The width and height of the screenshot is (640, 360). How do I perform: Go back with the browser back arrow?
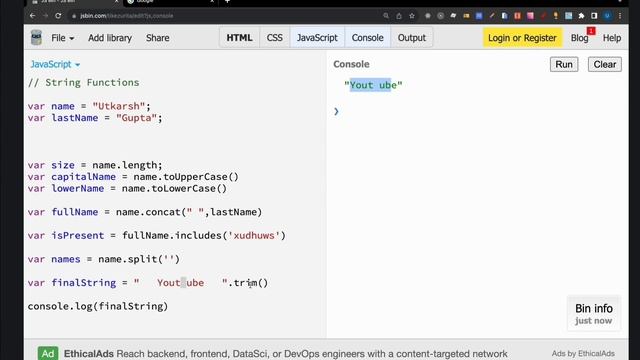tap(33, 16)
